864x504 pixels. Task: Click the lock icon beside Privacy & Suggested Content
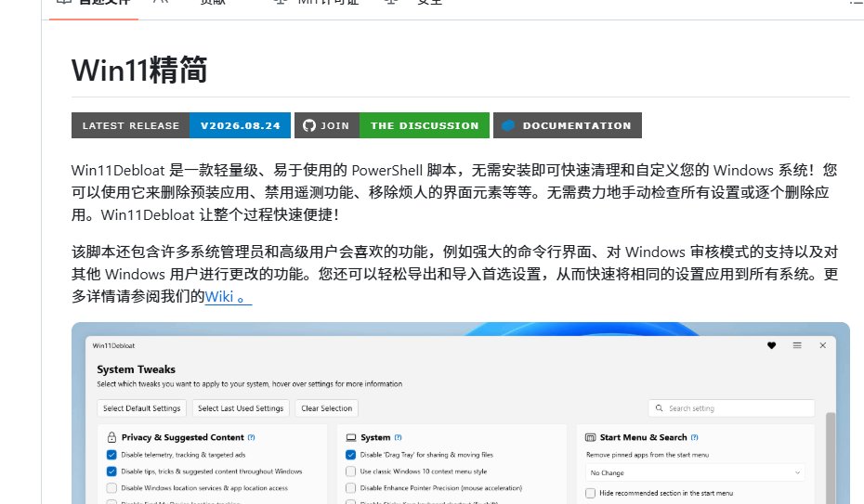pyautogui.click(x=111, y=437)
